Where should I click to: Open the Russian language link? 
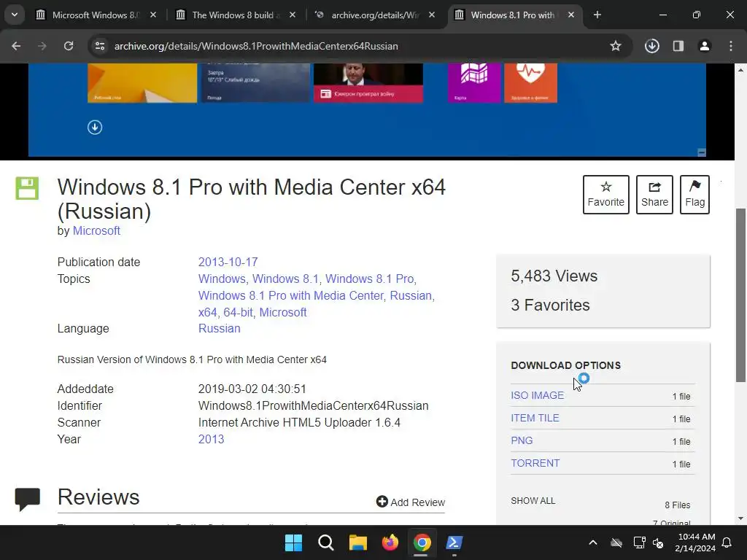click(x=219, y=329)
